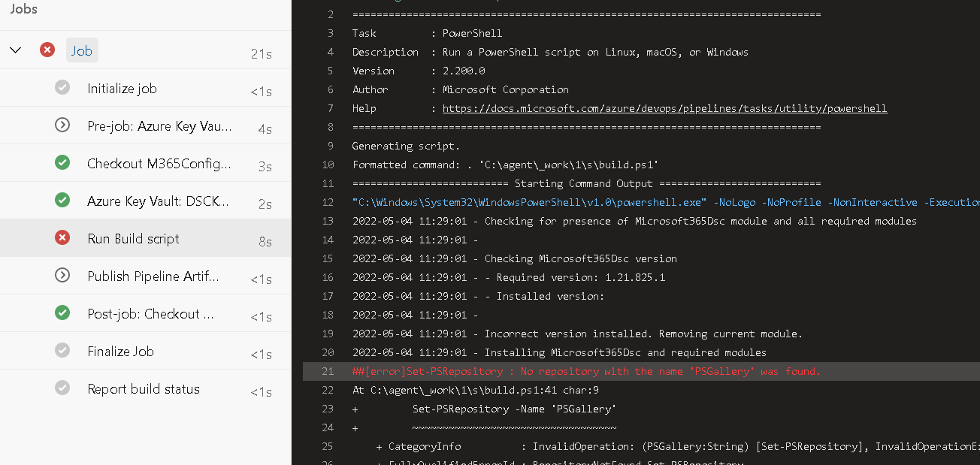Click log line 'Generating script.'
Screen dimensions: 980x465
pos(406,146)
